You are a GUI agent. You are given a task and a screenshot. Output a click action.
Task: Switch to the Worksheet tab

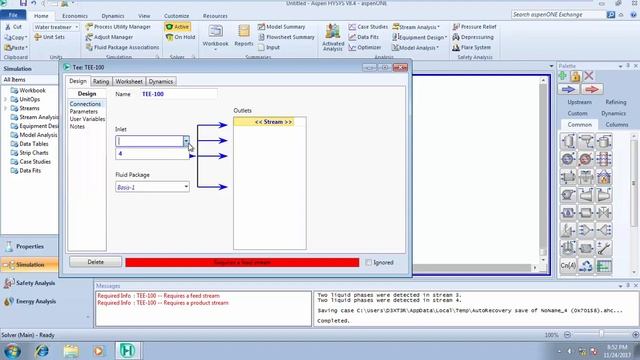tap(129, 82)
